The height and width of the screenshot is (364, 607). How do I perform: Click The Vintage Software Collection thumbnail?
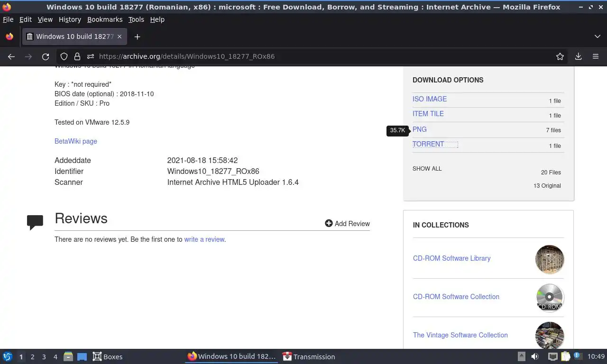coord(550,336)
